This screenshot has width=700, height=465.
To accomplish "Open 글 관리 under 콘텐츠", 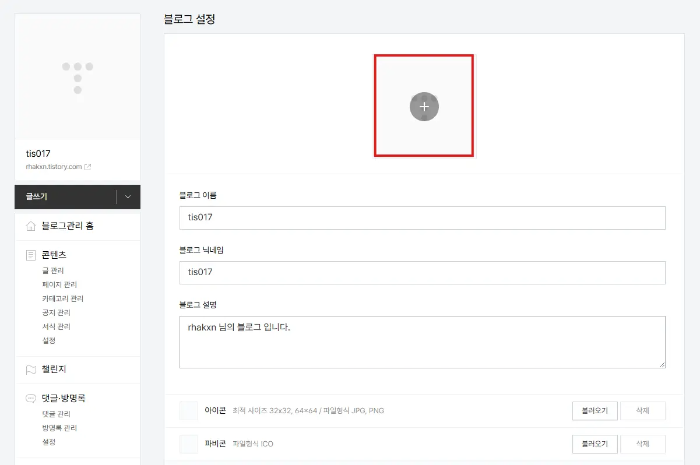I will [x=53, y=270].
